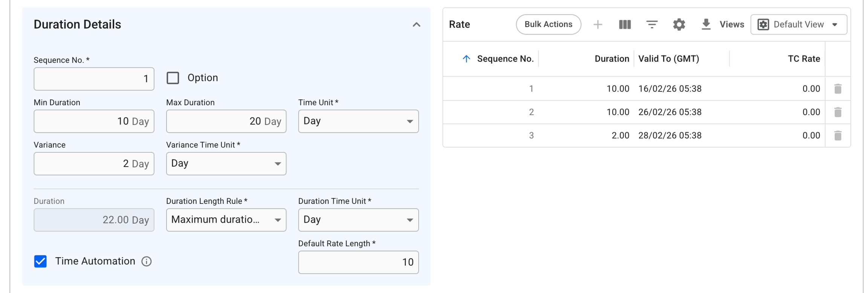
Task: Open the Default View selector
Action: coord(799,25)
